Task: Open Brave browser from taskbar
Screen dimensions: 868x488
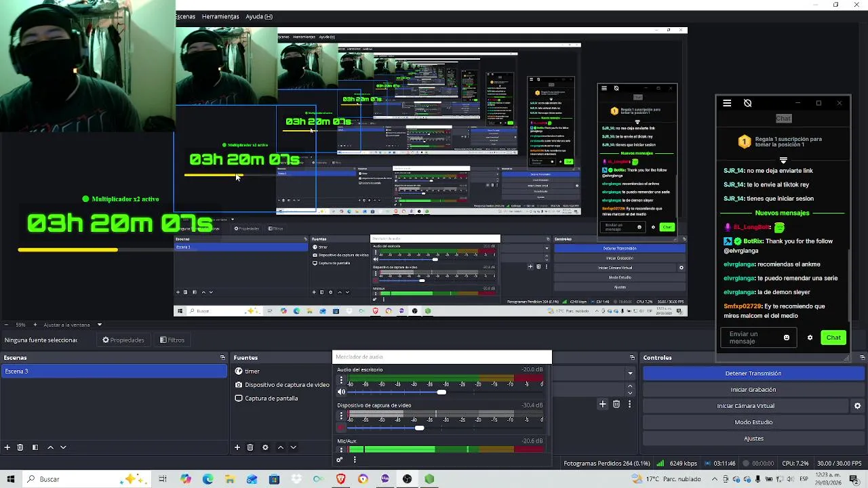Action: pyautogui.click(x=340, y=479)
